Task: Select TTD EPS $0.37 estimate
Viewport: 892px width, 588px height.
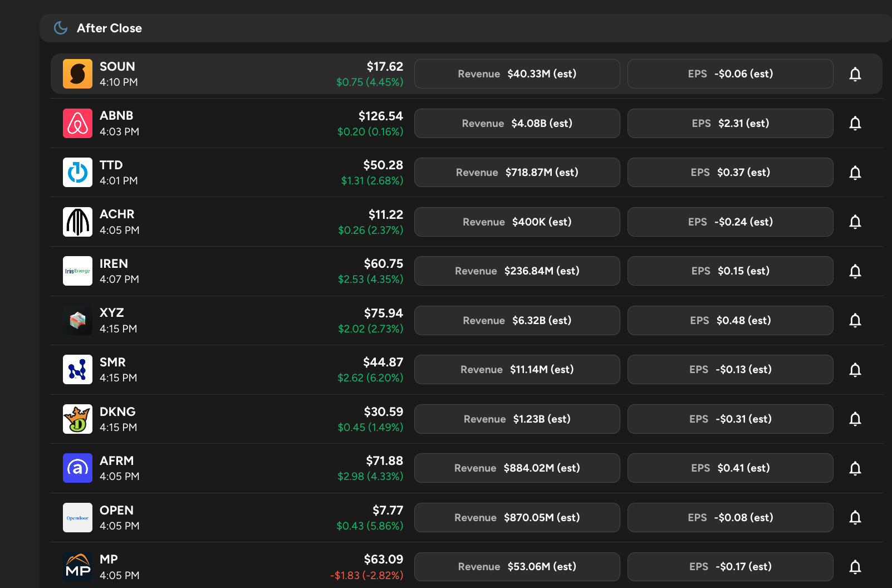Action: click(x=731, y=173)
